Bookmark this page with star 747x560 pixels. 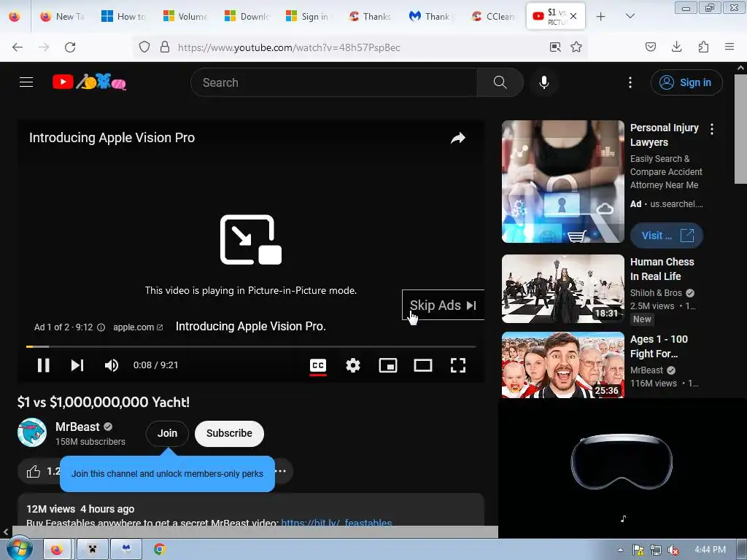tap(576, 47)
